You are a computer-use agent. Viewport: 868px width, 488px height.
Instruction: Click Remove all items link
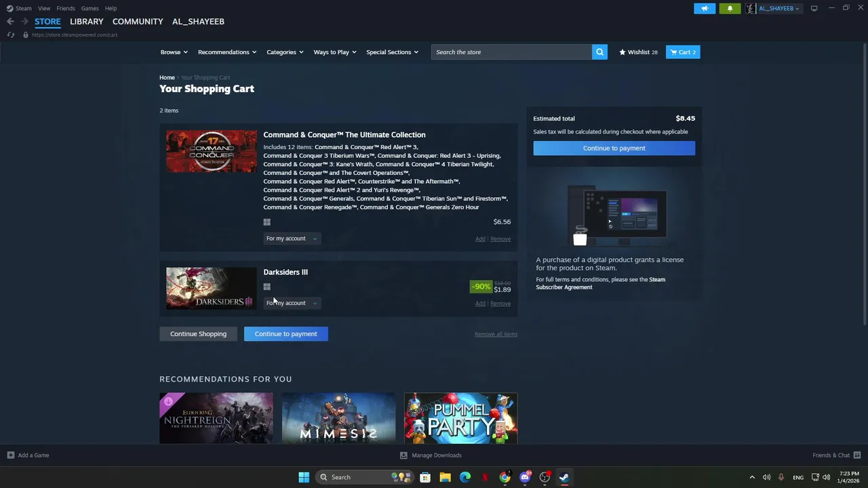pos(496,334)
